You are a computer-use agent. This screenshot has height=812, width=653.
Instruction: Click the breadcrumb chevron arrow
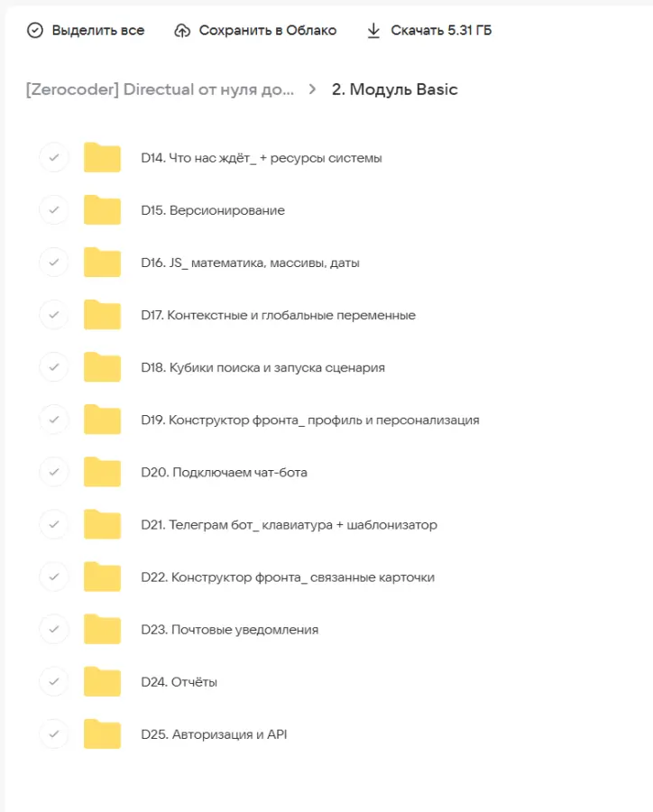pyautogui.click(x=312, y=89)
